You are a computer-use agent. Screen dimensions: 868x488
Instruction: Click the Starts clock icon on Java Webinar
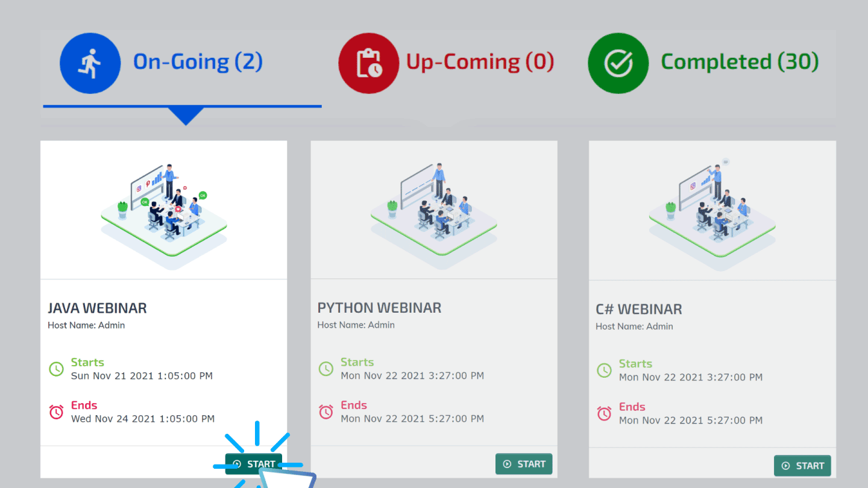click(56, 369)
